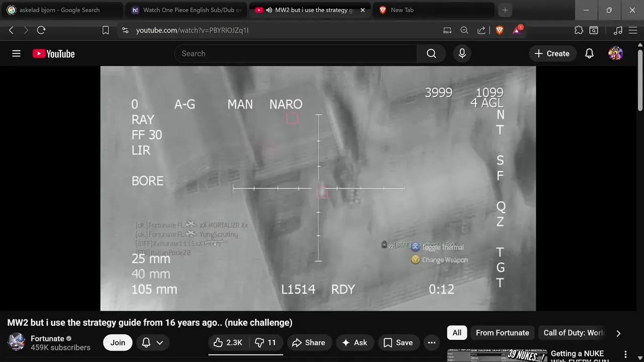Viewport: 644px width, 362px height.
Task: Open options for the Getting a NUKE video
Action: (625, 354)
